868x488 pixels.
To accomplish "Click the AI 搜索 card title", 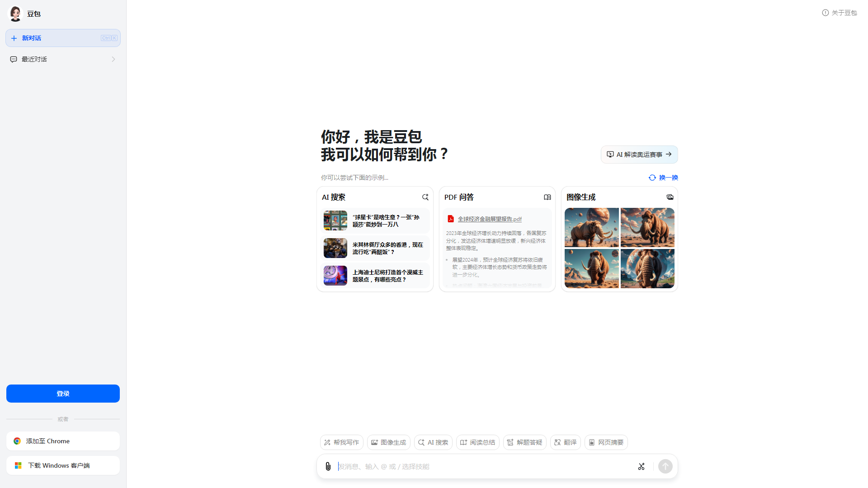I will pos(334,197).
